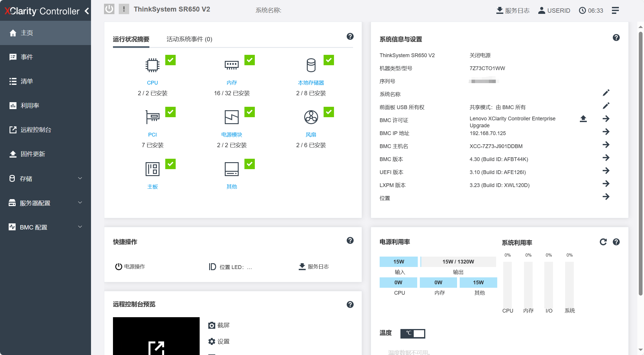Download 服务日志 from the top bar
The image size is (644, 355).
pos(513,10)
